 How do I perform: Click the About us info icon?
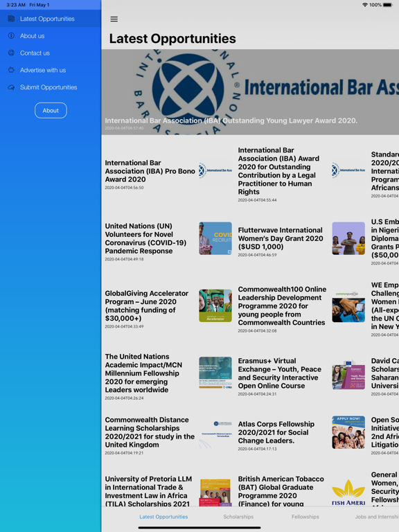point(11,35)
